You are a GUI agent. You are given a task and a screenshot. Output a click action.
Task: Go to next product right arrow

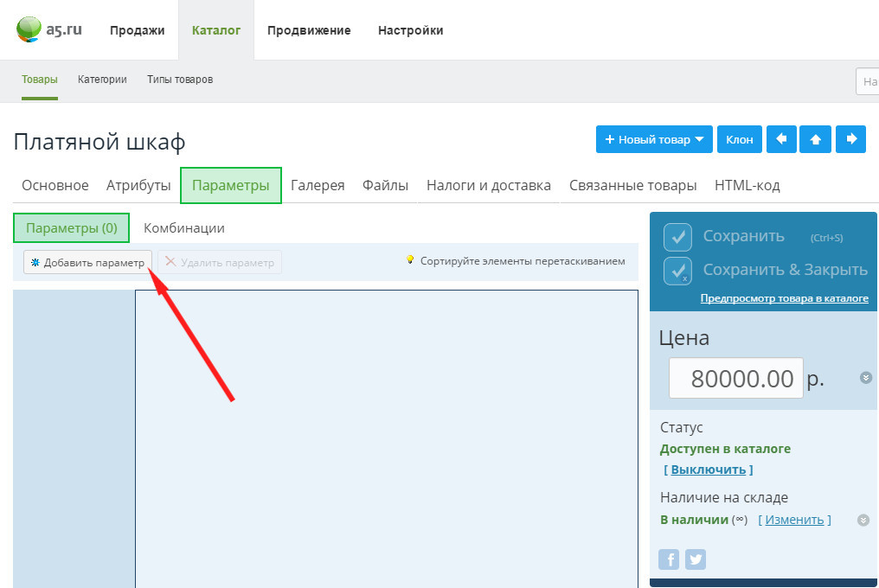click(x=851, y=139)
